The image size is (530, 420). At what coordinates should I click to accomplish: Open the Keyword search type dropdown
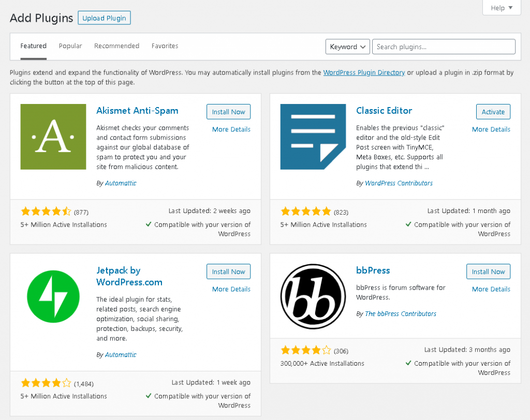tap(347, 47)
